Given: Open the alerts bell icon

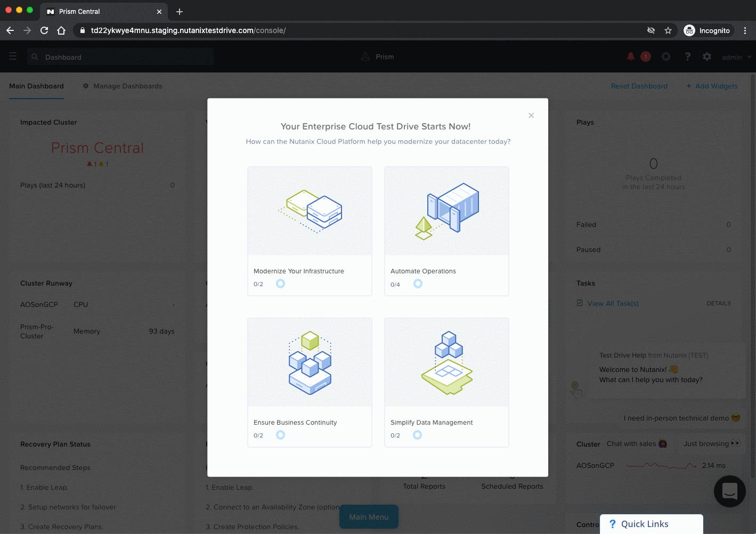Looking at the screenshot, I should tap(631, 56).
